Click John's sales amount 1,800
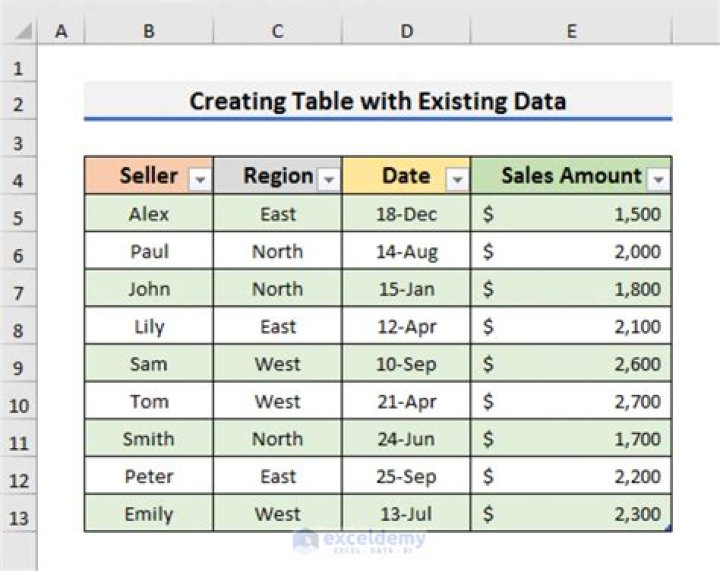 (571, 289)
